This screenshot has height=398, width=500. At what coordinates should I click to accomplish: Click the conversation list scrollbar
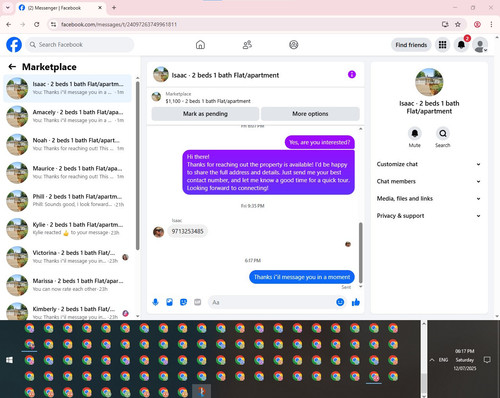point(138,165)
